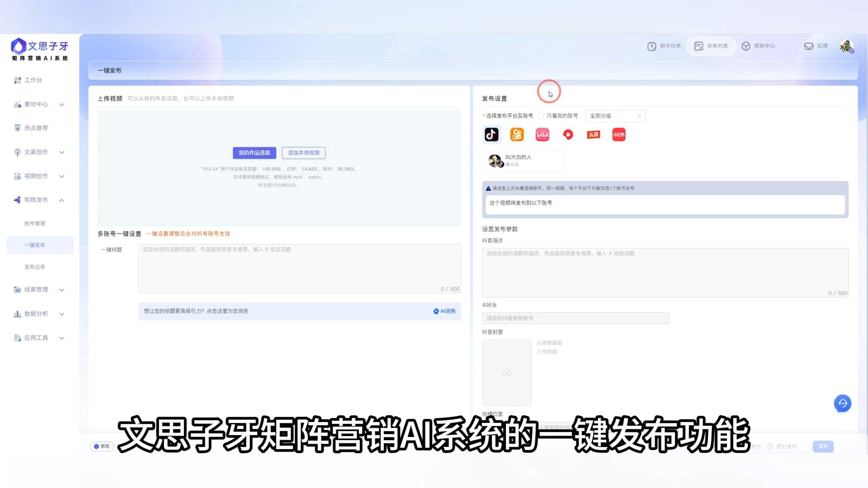Click the 帮助中心 cube icon
868x488 pixels.
pyautogui.click(x=746, y=46)
